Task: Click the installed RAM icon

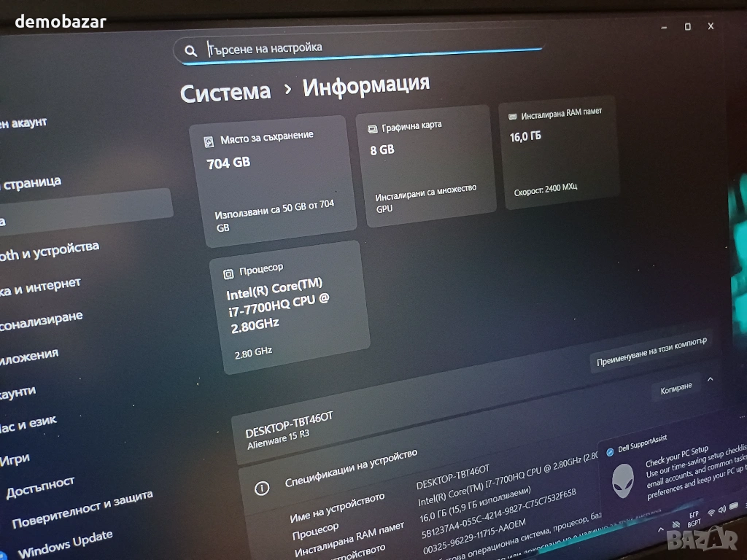Action: point(513,115)
